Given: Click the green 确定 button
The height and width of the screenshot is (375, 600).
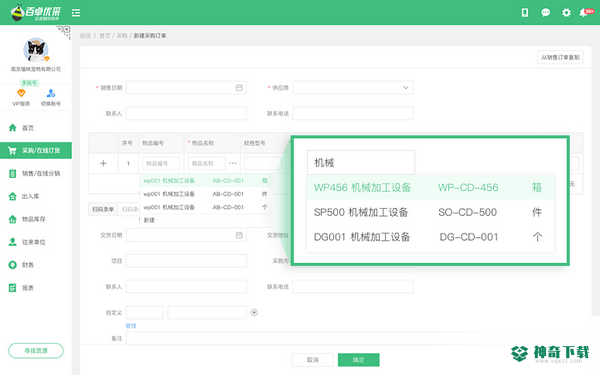Looking at the screenshot, I should (x=359, y=360).
